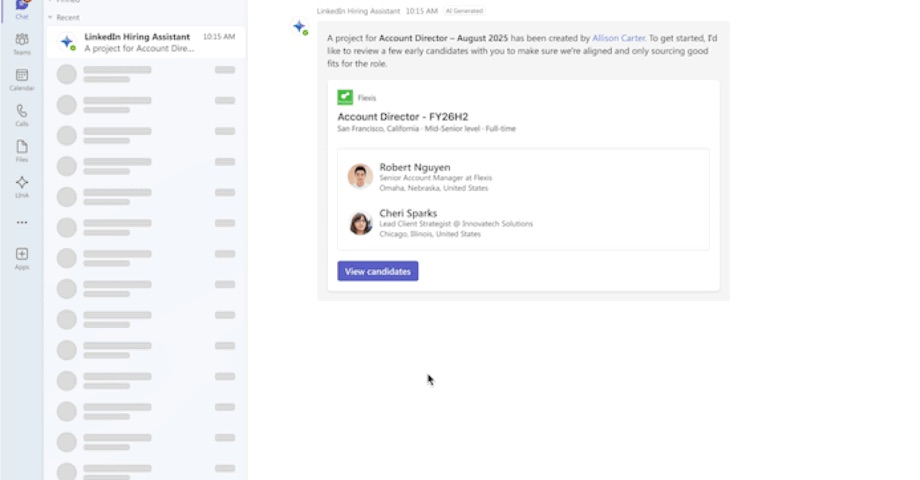This screenshot has height=480, width=920.
Task: Click Cheri Sparks' profile photo
Action: pyautogui.click(x=360, y=223)
